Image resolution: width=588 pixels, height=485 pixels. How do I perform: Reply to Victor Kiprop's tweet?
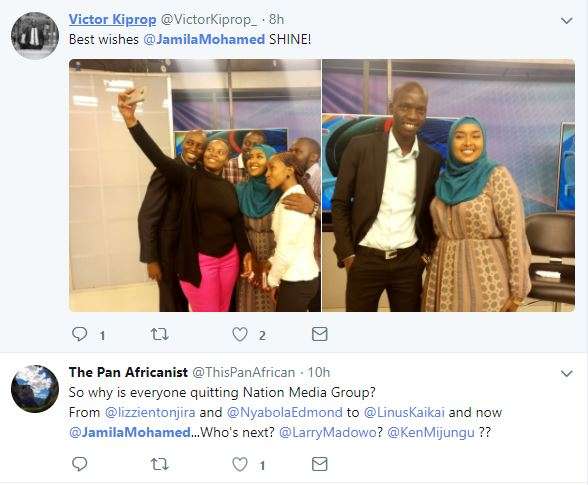(80, 334)
